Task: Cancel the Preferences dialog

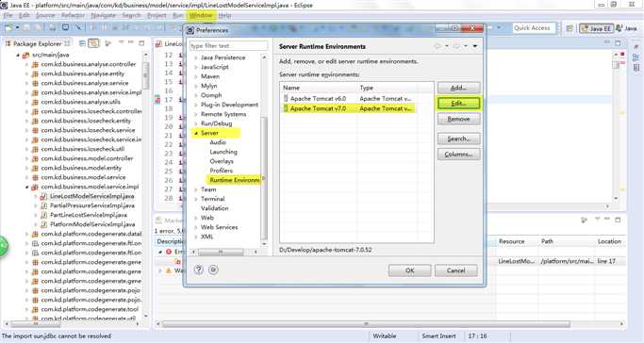Action: point(456,270)
